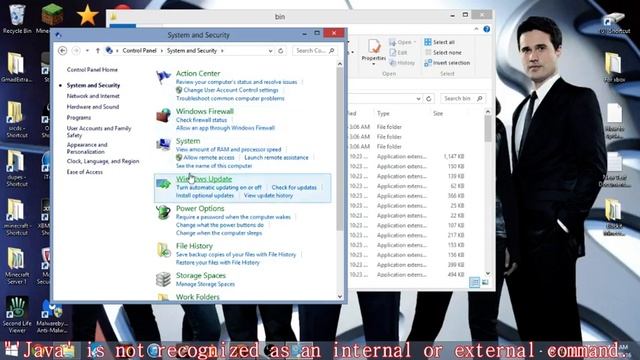The width and height of the screenshot is (640, 360).
Task: Click Launch remote assistance link
Action: click(x=276, y=158)
